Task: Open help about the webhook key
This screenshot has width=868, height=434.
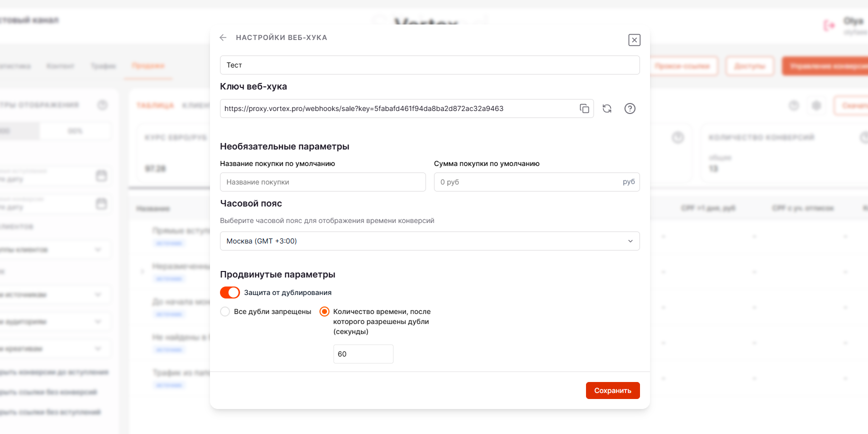Action: click(x=629, y=108)
